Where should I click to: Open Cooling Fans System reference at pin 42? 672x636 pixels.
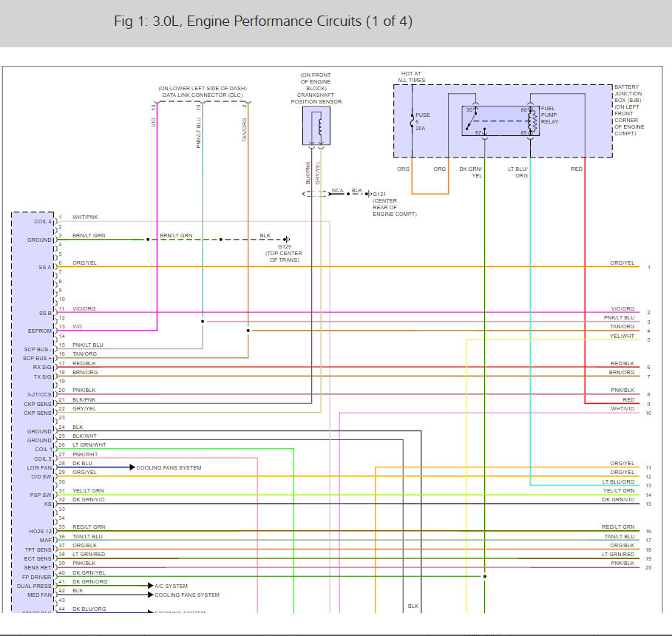(186, 595)
